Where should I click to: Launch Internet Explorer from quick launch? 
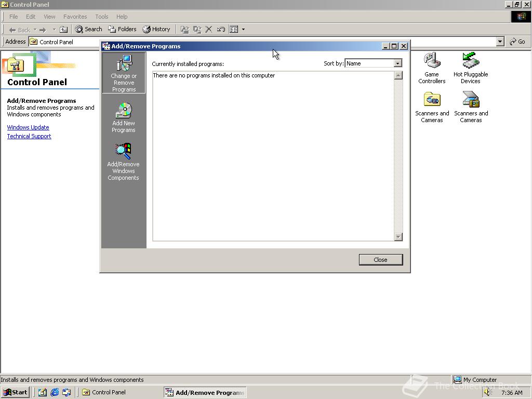(55, 393)
